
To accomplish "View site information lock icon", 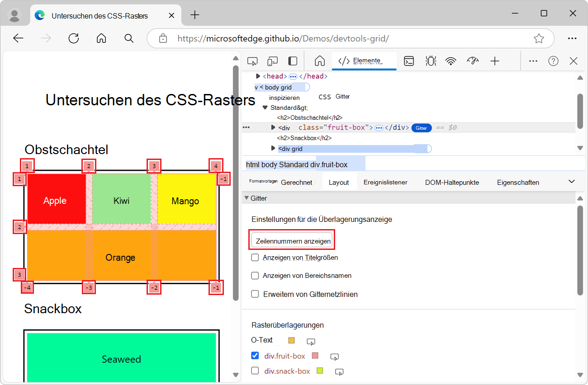I will [163, 38].
